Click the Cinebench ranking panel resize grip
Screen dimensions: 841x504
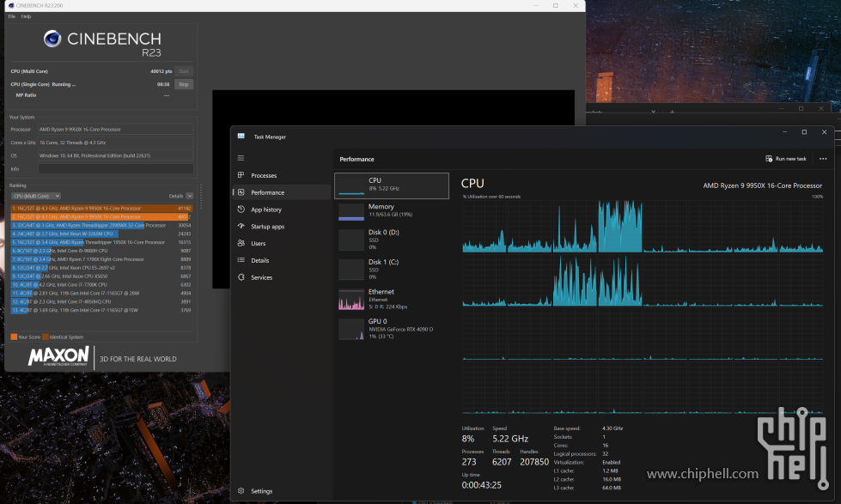[201, 197]
